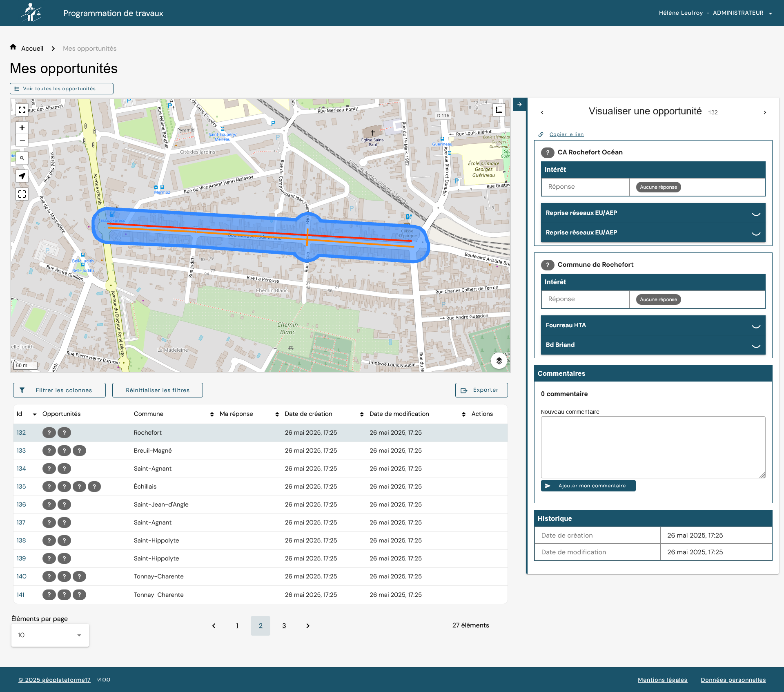The width and height of the screenshot is (784, 692).
Task: Toggle the overview map icon top-right
Action: pyautogui.click(x=499, y=110)
